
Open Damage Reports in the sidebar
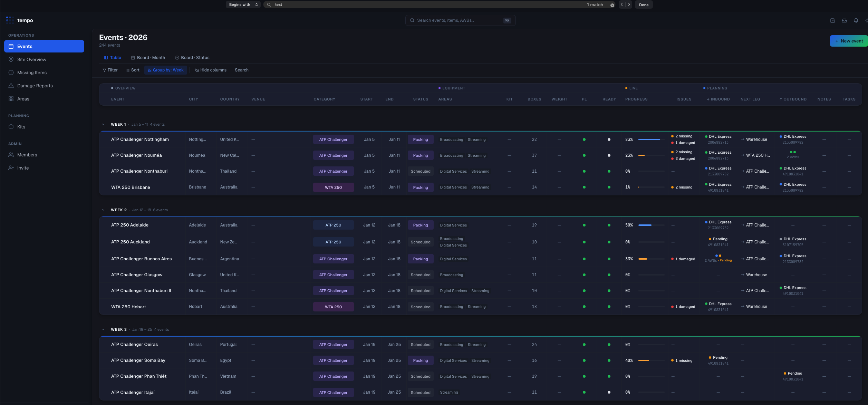point(35,85)
